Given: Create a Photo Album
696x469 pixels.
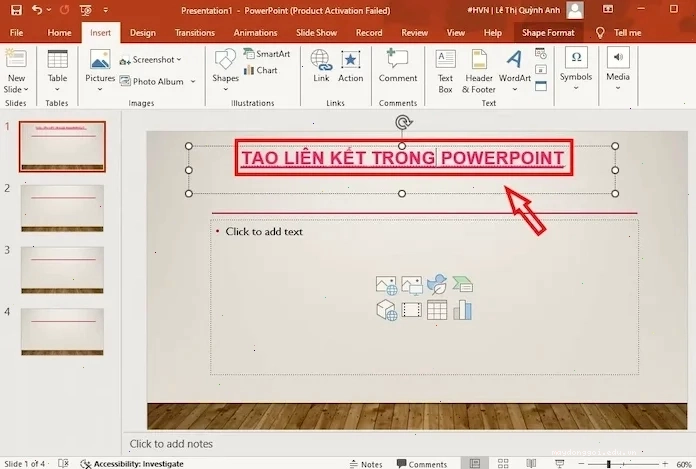Looking at the screenshot, I should pyautogui.click(x=152, y=81).
